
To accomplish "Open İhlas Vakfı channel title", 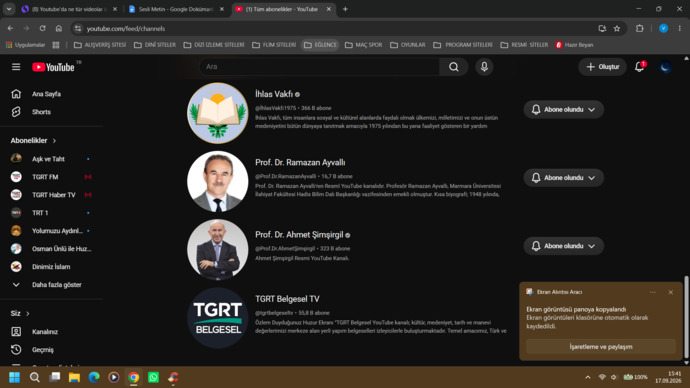I will pyautogui.click(x=274, y=94).
